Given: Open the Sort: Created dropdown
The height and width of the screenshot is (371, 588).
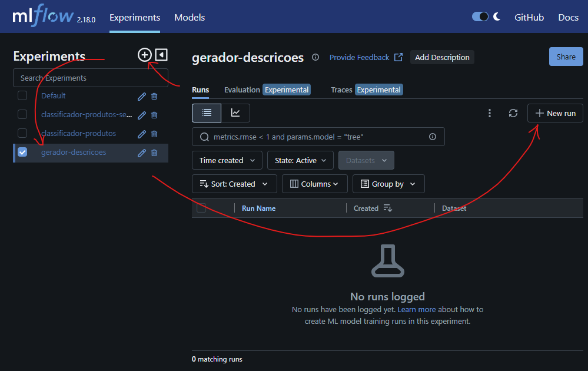Looking at the screenshot, I should [x=234, y=184].
